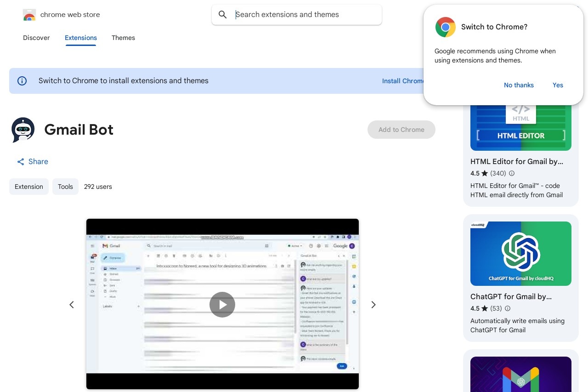The image size is (588, 392).
Task: Click the Gmail Bot title heading
Action: 79,130
